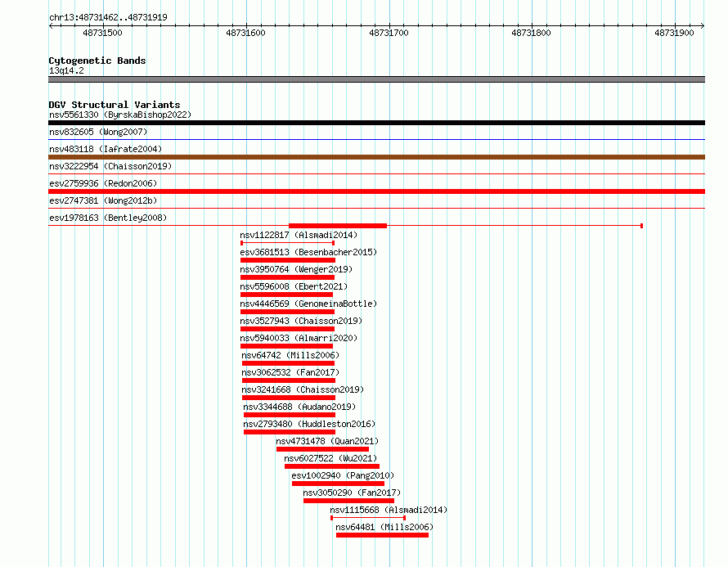The width and height of the screenshot is (728, 567).
Task: Open nsv3527943 (Chaisson2019) label
Action: point(301,321)
